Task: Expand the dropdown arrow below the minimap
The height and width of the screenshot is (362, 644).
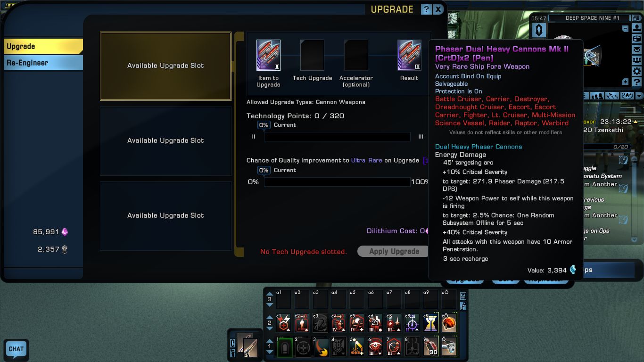Action: (639, 96)
